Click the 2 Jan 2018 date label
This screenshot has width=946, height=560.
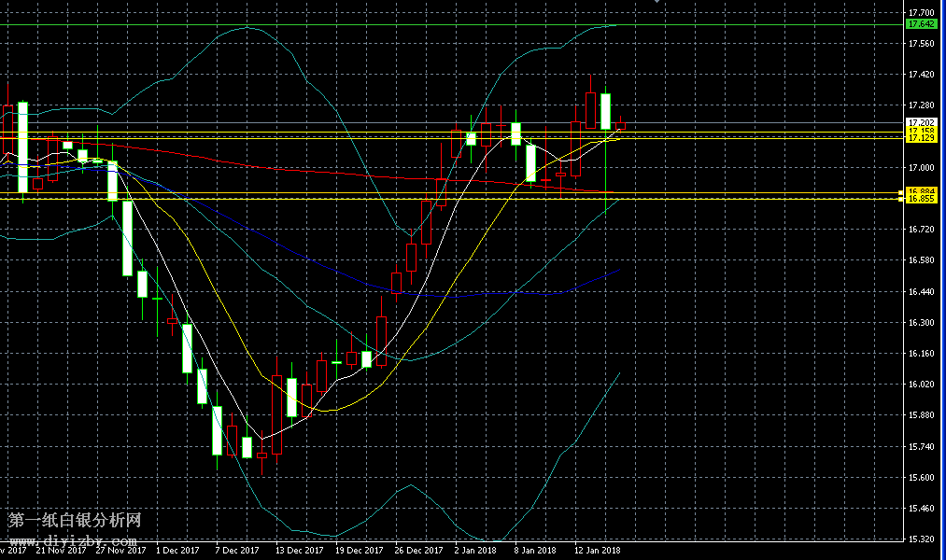pos(474,551)
